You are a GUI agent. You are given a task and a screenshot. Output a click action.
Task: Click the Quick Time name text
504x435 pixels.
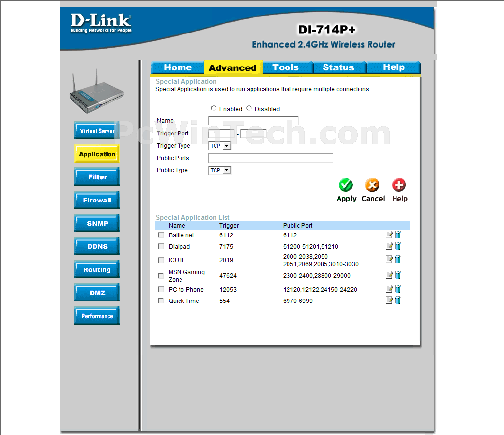click(x=184, y=301)
